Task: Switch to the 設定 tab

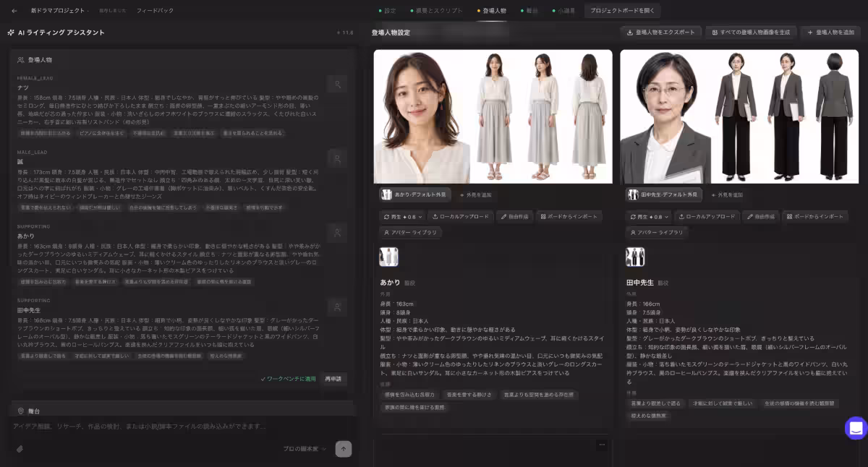Action: click(386, 11)
